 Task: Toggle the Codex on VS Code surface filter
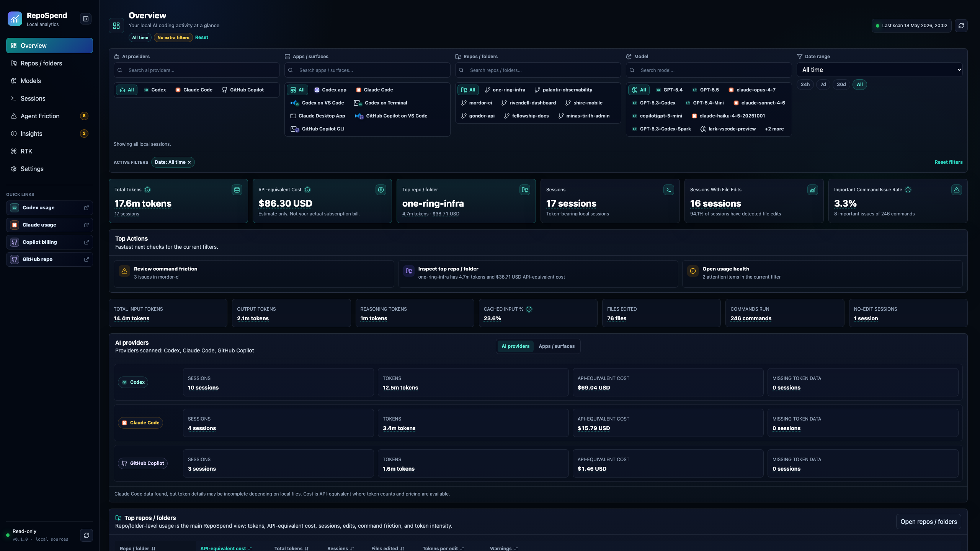pos(317,103)
